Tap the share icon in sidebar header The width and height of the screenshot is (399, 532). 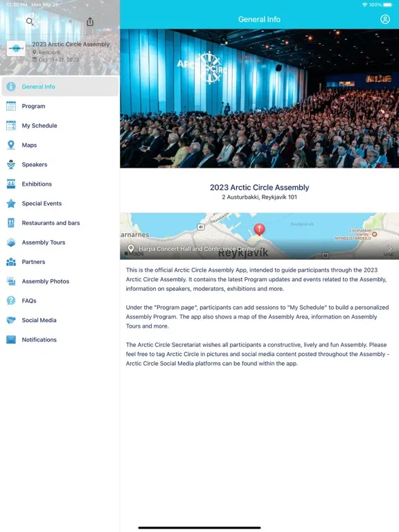tap(90, 21)
